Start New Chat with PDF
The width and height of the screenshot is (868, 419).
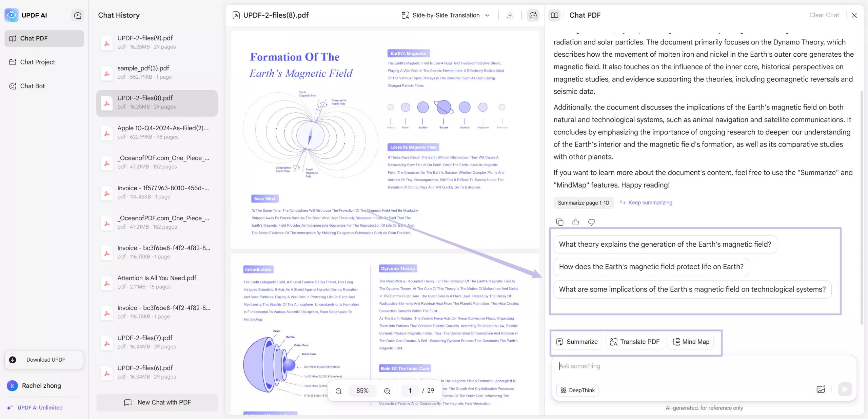pyautogui.click(x=157, y=402)
